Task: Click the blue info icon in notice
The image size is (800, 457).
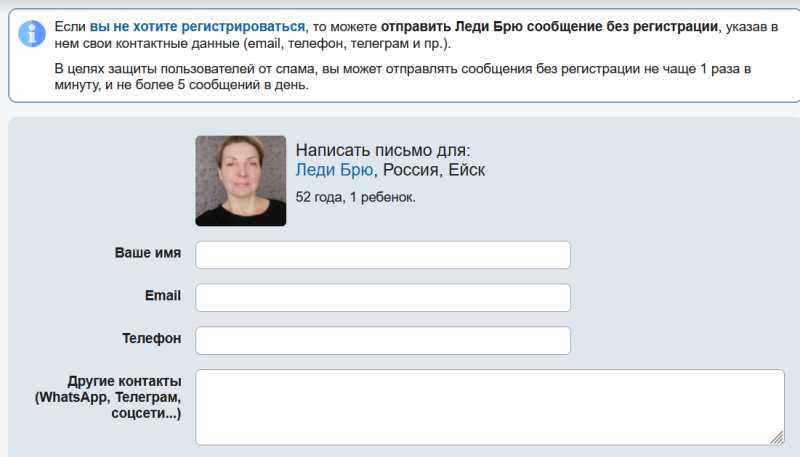Action: tap(31, 34)
